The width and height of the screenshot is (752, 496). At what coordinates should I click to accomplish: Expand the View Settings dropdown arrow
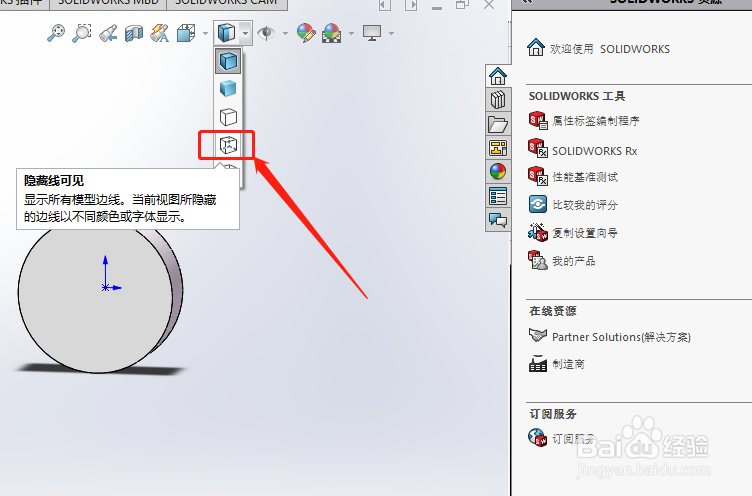[391, 34]
